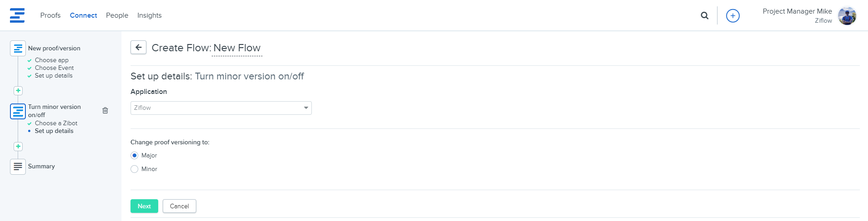The image size is (868, 221).
Task: Add step before Summary
Action: [x=18, y=147]
